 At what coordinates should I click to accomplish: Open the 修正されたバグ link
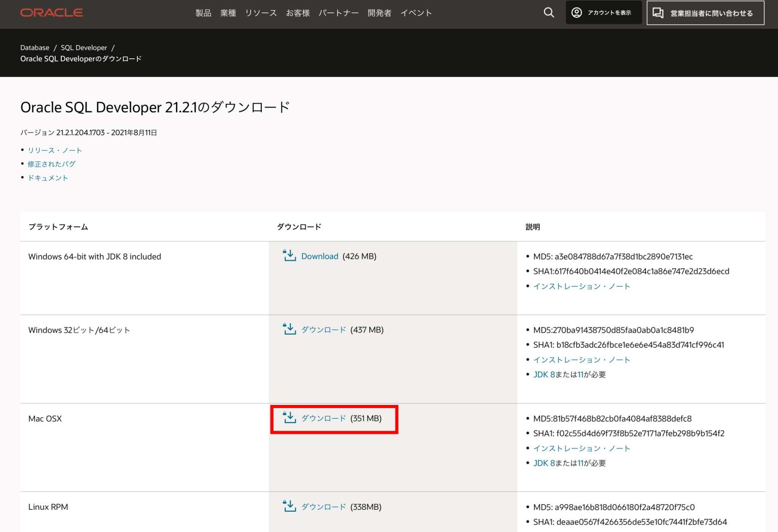tap(52, 163)
